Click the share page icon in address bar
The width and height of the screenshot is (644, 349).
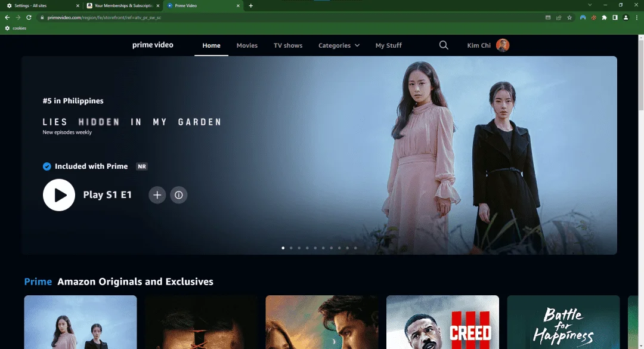coord(559,18)
